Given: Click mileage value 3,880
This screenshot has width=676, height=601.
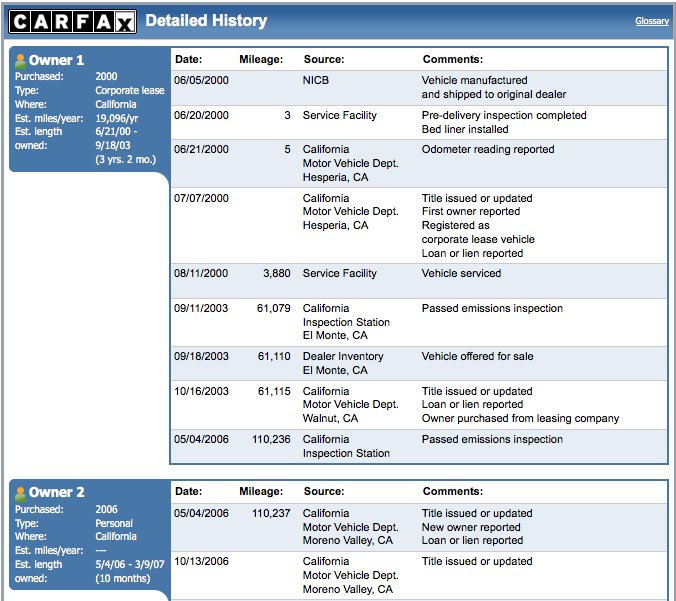Looking at the screenshot, I should pyautogui.click(x=277, y=273).
